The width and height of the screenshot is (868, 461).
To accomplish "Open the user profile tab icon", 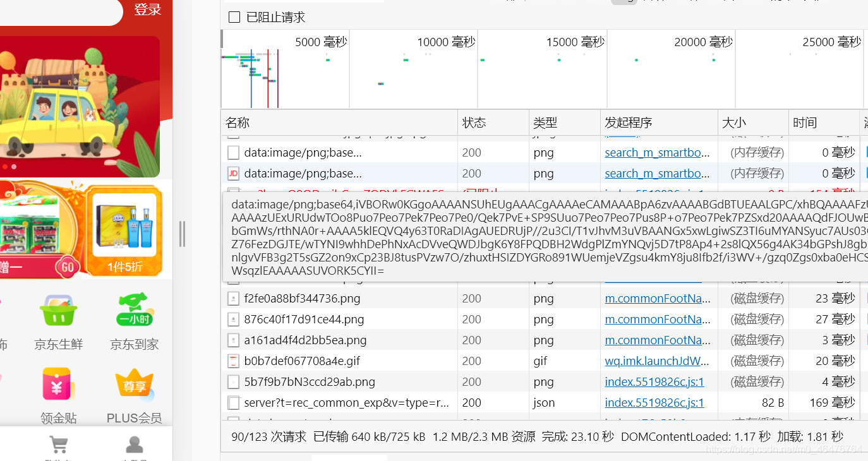I will coord(135,445).
